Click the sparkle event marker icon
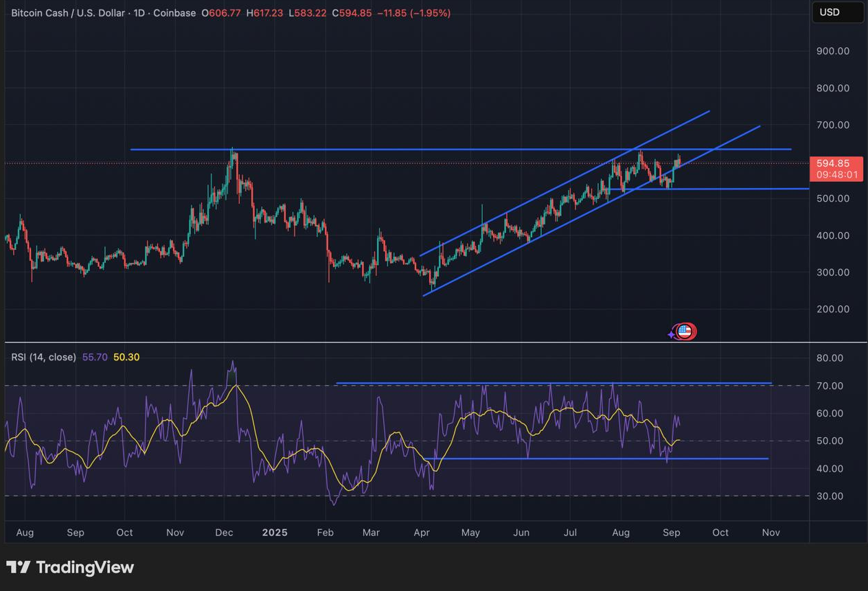The width and height of the screenshot is (868, 591). click(672, 334)
